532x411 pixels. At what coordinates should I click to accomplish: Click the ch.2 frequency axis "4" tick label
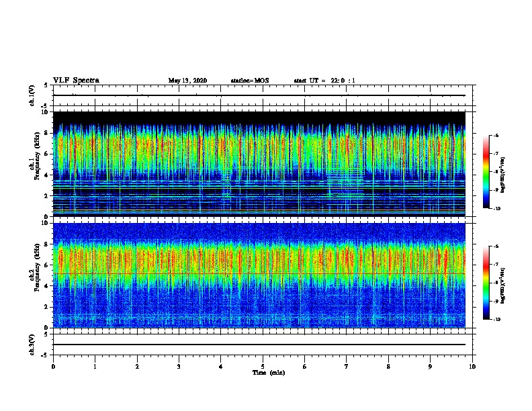tap(46, 286)
